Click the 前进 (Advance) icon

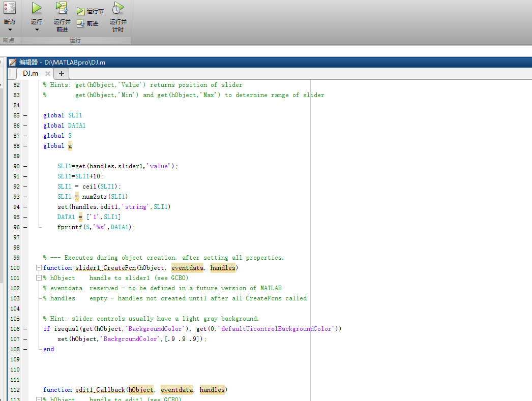[x=80, y=23]
